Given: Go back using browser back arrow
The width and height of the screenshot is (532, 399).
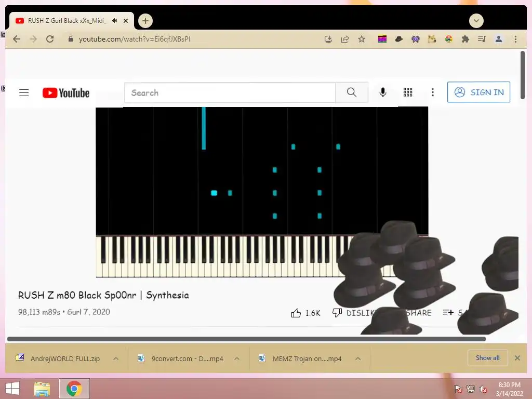Looking at the screenshot, I should [x=16, y=39].
